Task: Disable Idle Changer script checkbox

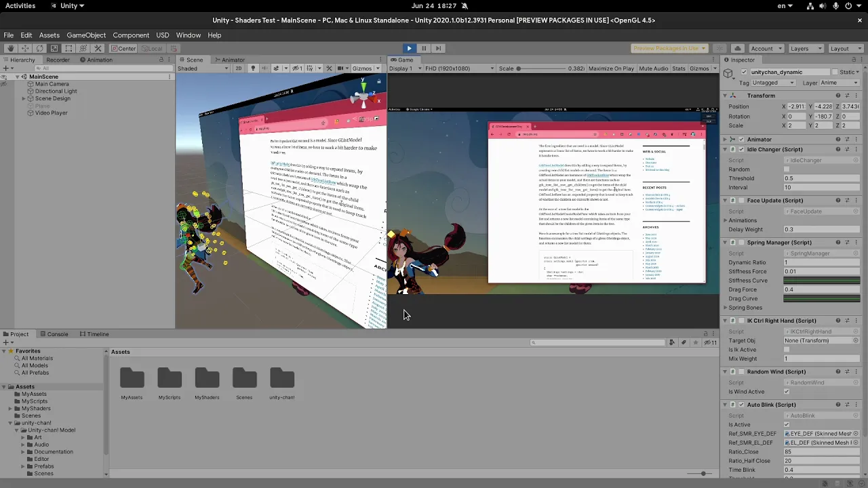Action: tap(741, 150)
